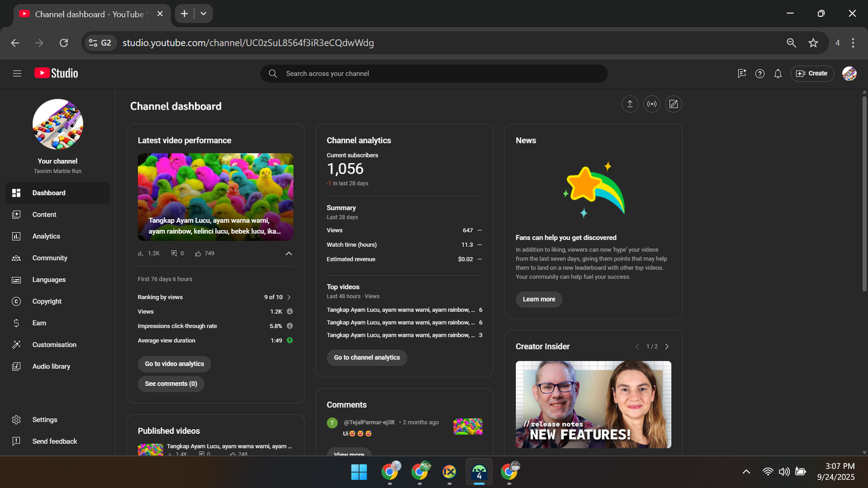Open the notifications bell
Image resolution: width=868 pixels, height=488 pixels.
coord(778,74)
